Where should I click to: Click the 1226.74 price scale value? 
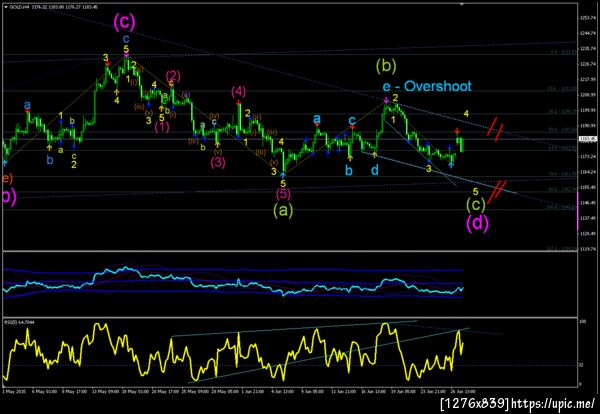tap(587, 64)
